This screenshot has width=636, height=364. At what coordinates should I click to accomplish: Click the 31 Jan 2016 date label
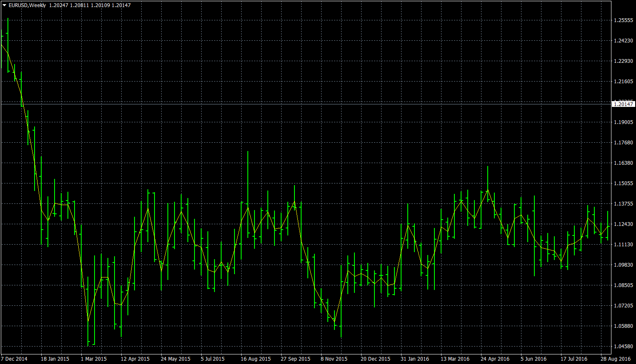[x=415, y=359]
